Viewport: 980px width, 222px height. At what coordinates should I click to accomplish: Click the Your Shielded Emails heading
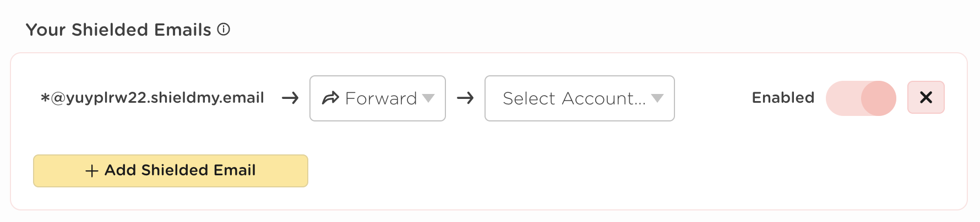click(x=118, y=30)
